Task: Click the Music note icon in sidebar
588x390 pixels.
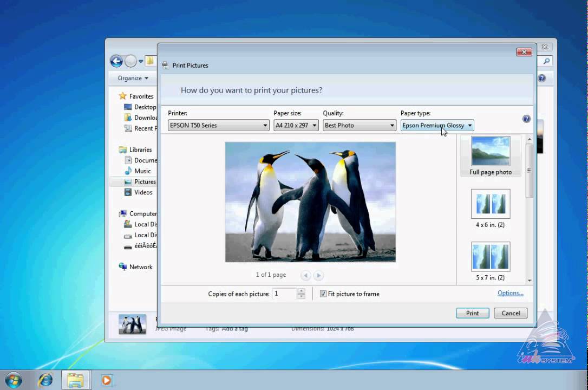Action: pos(128,171)
